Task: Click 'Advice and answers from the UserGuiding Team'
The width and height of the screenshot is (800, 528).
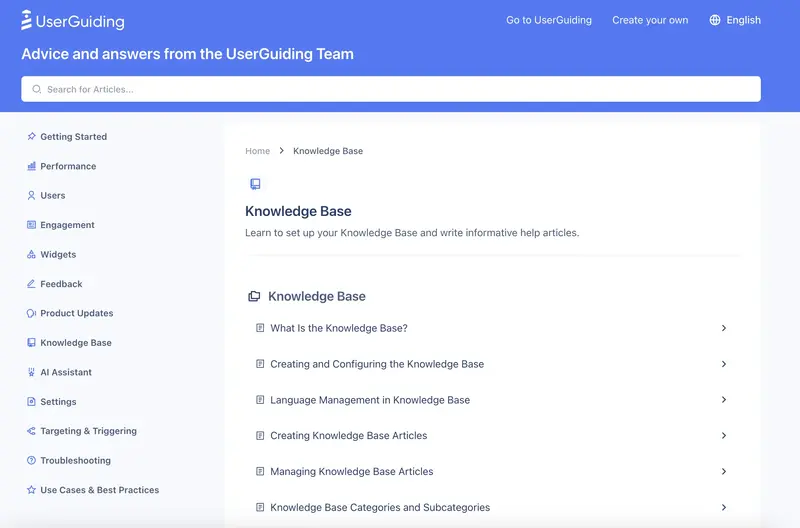Action: pyautogui.click(x=187, y=54)
